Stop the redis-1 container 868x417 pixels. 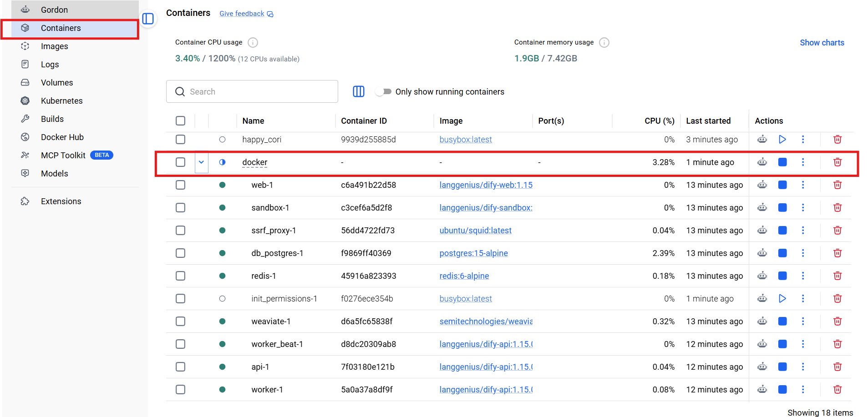tap(782, 276)
